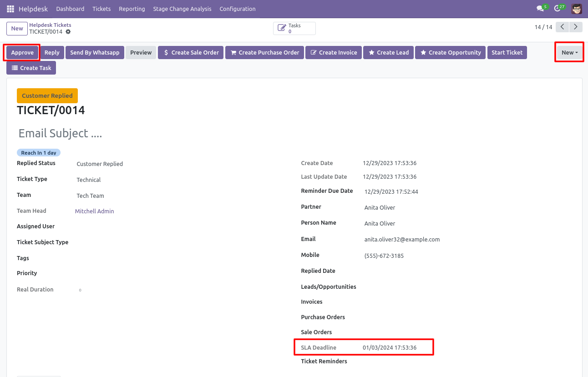Click Send By Whatsapp button
Viewport: 588px width, 377px height.
tap(95, 53)
